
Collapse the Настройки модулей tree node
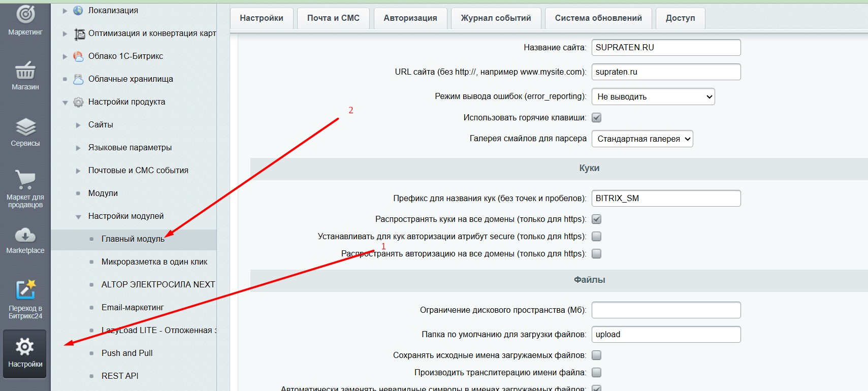[78, 217]
